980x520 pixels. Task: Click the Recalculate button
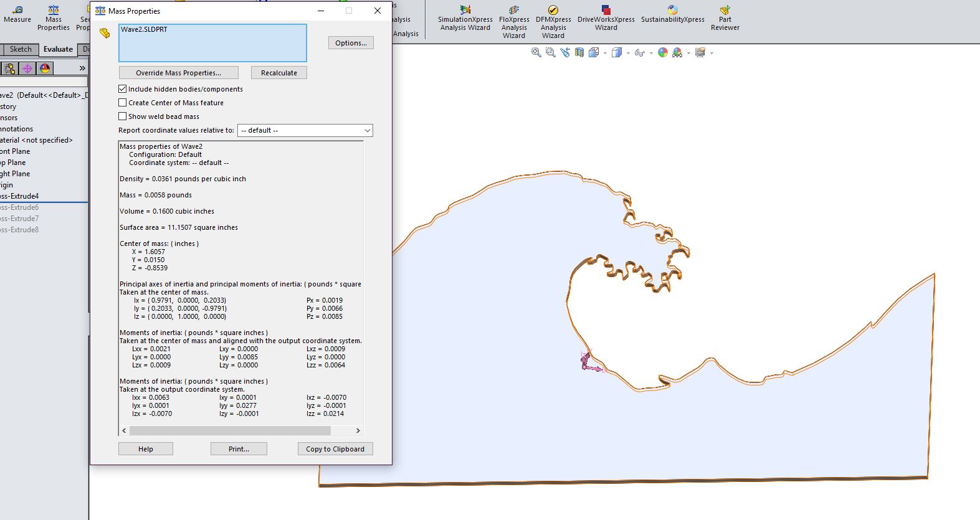pos(279,73)
